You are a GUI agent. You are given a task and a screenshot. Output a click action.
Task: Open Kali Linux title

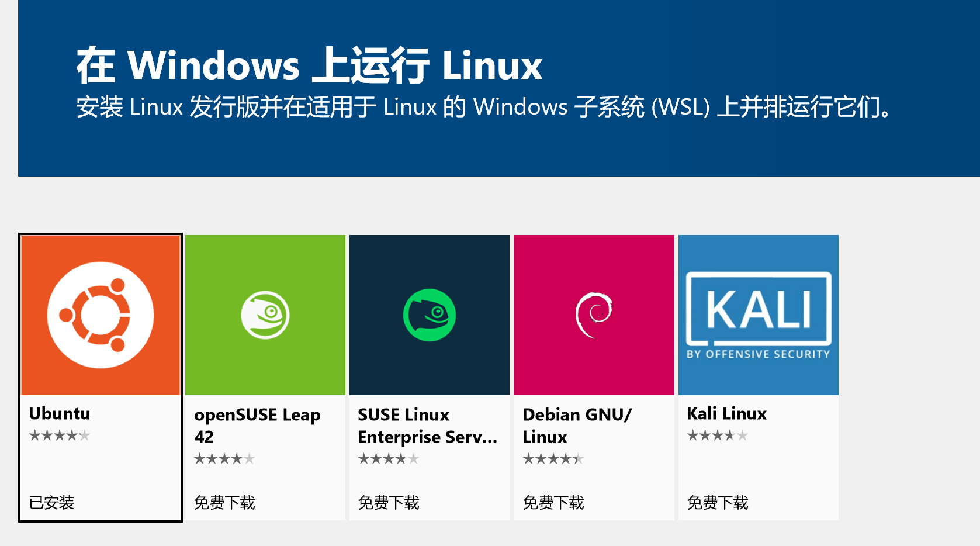[x=726, y=413]
